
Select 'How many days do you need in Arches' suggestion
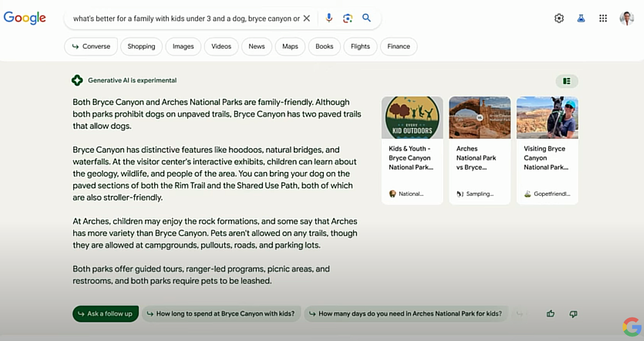point(405,313)
